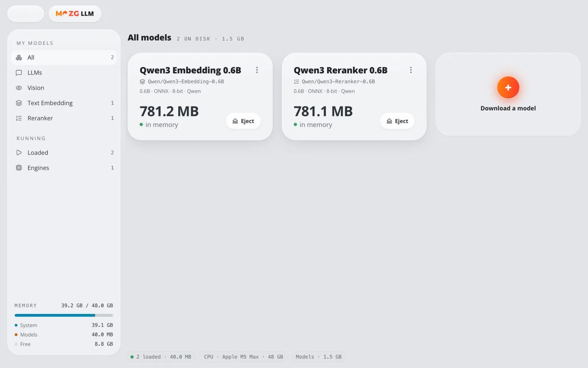
Task: Open the Text Embedding category label
Action: [50, 103]
